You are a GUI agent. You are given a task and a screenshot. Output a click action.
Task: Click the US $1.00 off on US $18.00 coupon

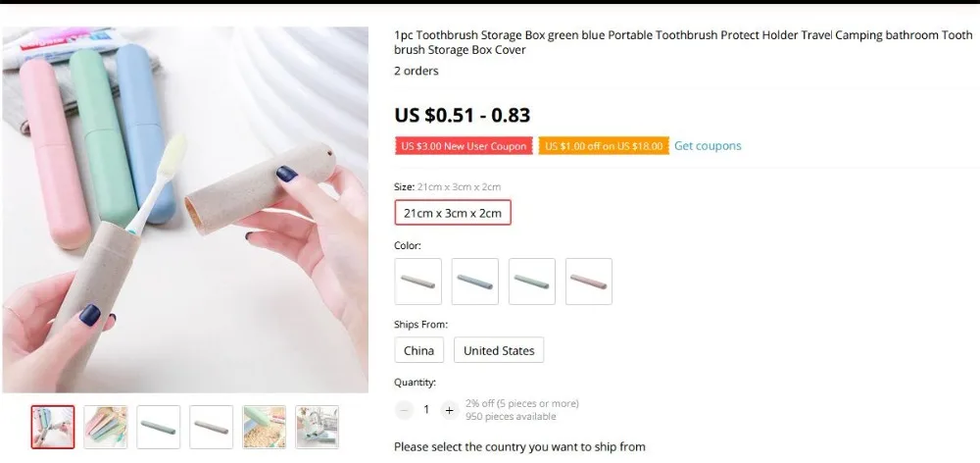click(604, 146)
